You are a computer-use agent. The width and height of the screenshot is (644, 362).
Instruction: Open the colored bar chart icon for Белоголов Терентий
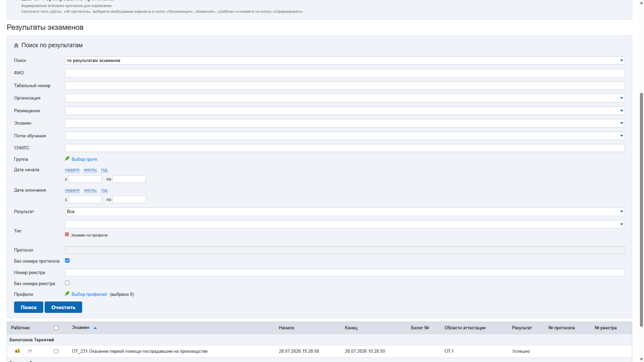[17, 351]
